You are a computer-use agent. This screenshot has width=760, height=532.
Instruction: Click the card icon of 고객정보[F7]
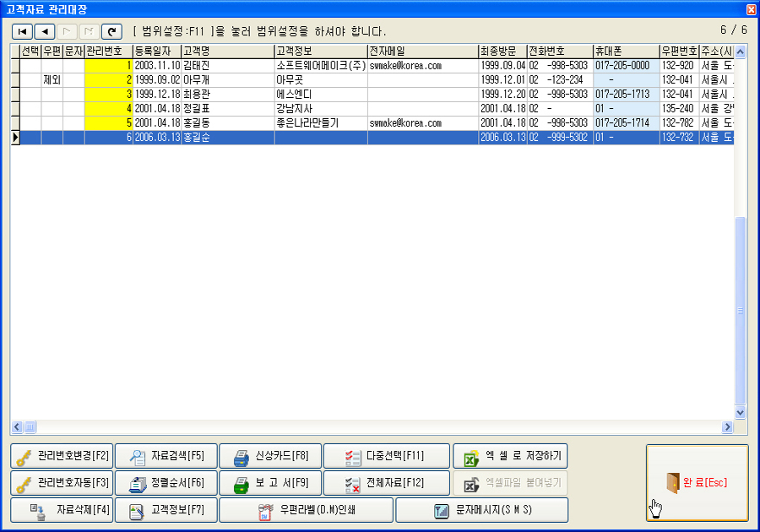[x=137, y=511]
